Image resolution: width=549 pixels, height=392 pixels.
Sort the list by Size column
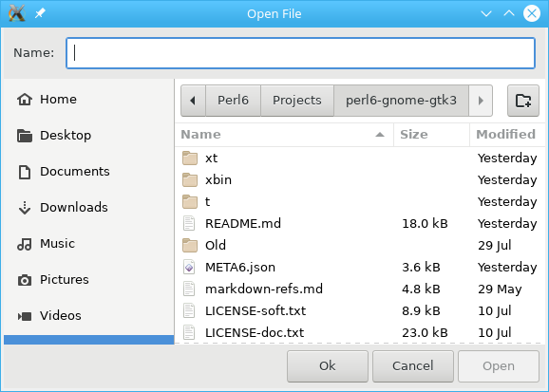[431, 135]
